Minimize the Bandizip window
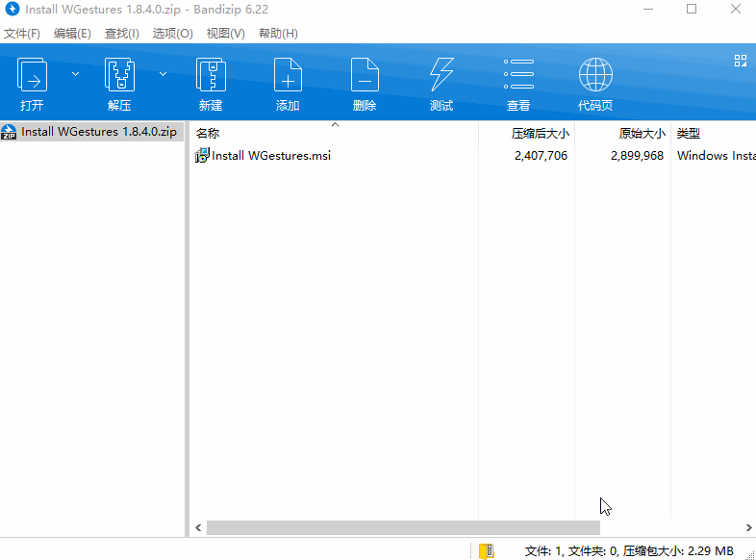The width and height of the screenshot is (756, 560). [648, 9]
